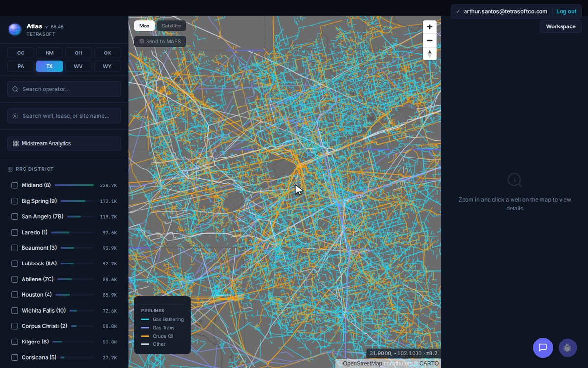Zoom in with the plus button

[x=430, y=27]
